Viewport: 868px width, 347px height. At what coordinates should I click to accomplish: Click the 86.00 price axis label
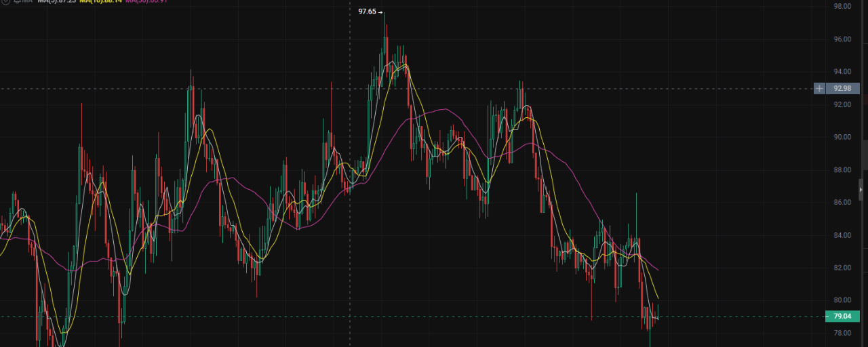pyautogui.click(x=842, y=202)
